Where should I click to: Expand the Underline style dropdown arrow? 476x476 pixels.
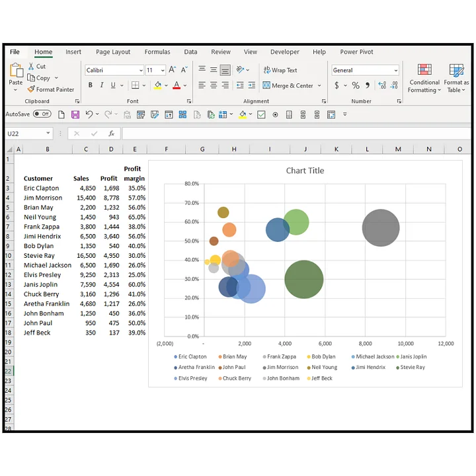(122, 85)
